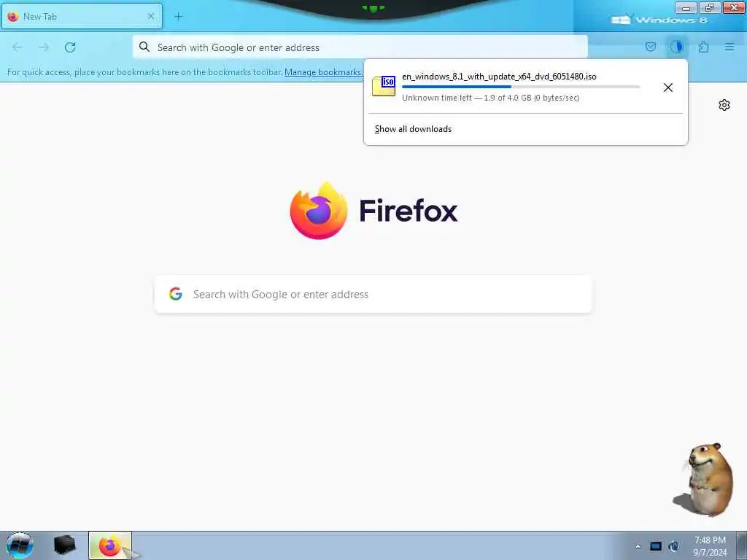Screen dimensions: 747x560
Task: Reload the current page
Action: (x=70, y=47)
